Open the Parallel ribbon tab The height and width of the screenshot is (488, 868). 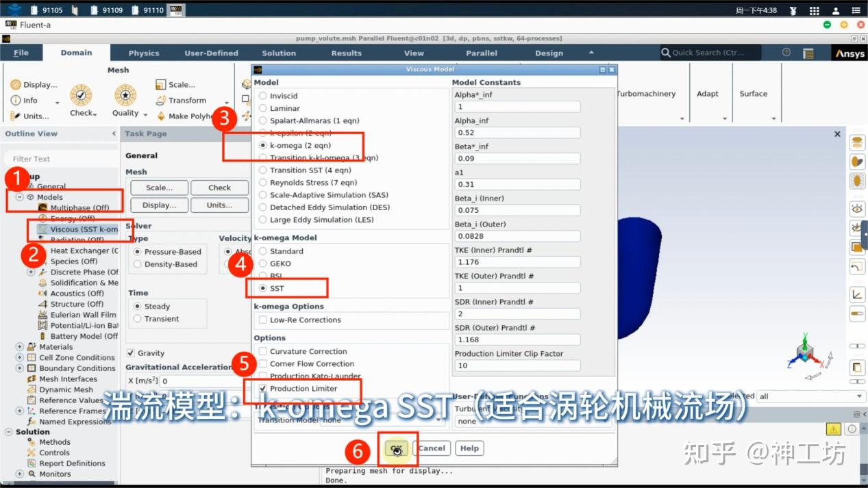pos(482,53)
